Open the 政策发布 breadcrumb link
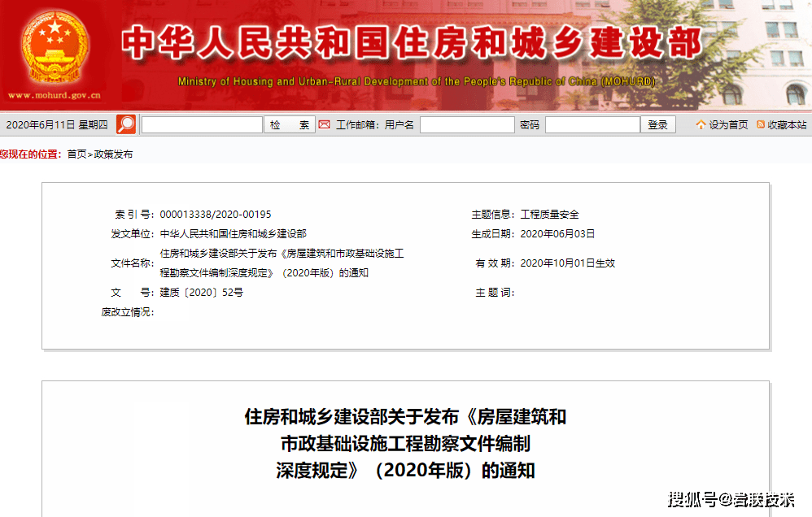Screen dimensions: 812x517 (113, 154)
